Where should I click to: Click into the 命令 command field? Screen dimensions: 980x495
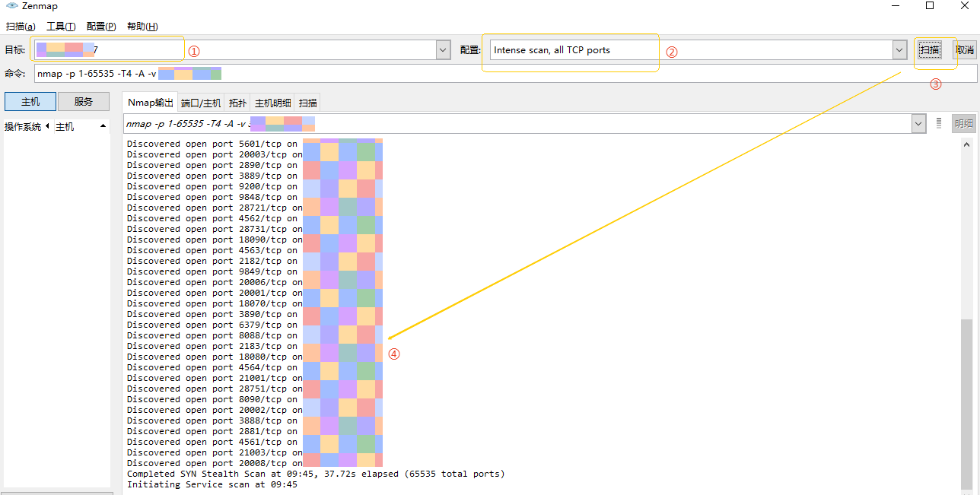point(505,74)
